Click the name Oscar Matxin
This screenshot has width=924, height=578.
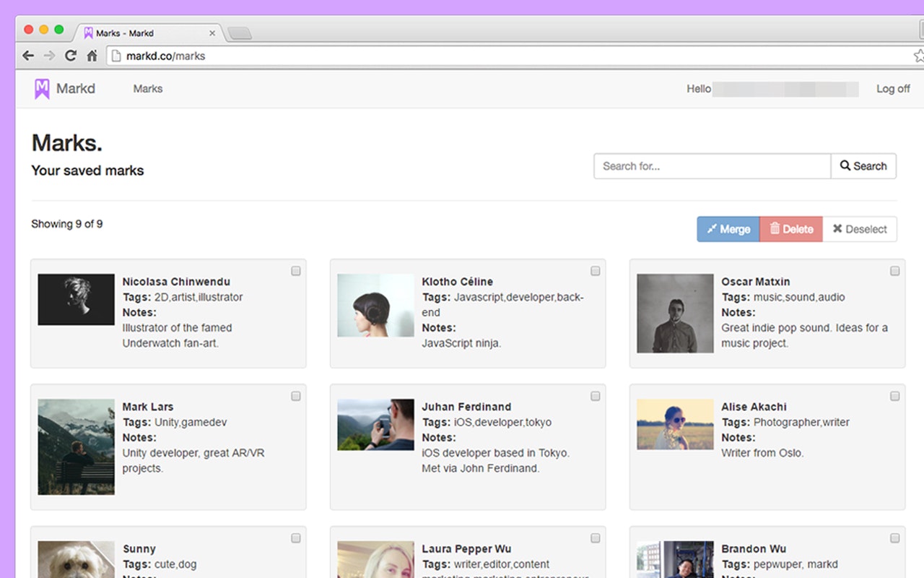pyautogui.click(x=756, y=282)
